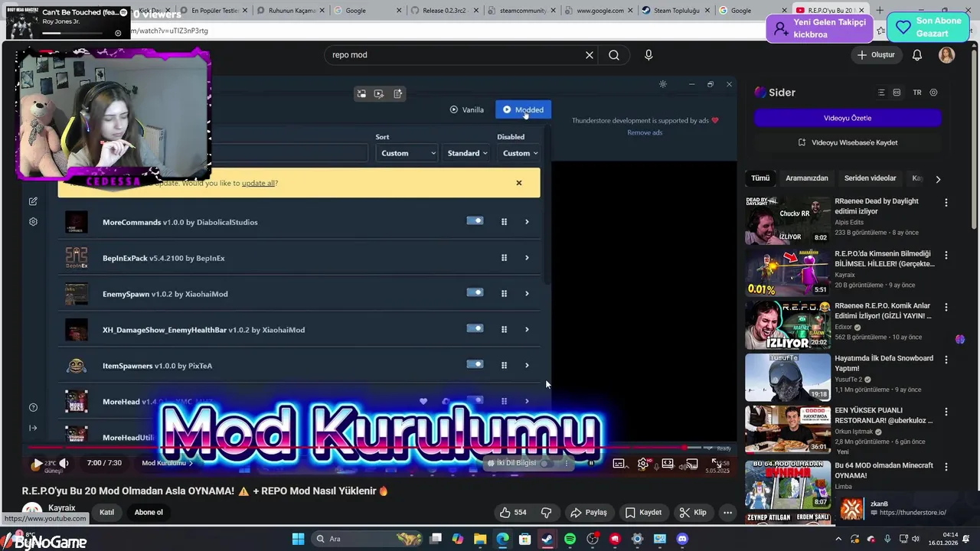Toggle the EnemySpawn mod switch
This screenshot has height=551, width=980.
coord(475,292)
